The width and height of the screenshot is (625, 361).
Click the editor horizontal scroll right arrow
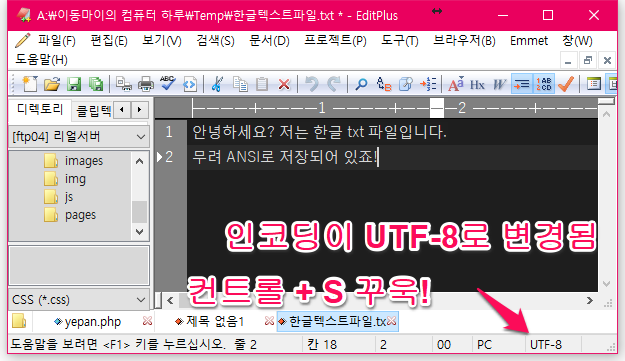(x=590, y=300)
